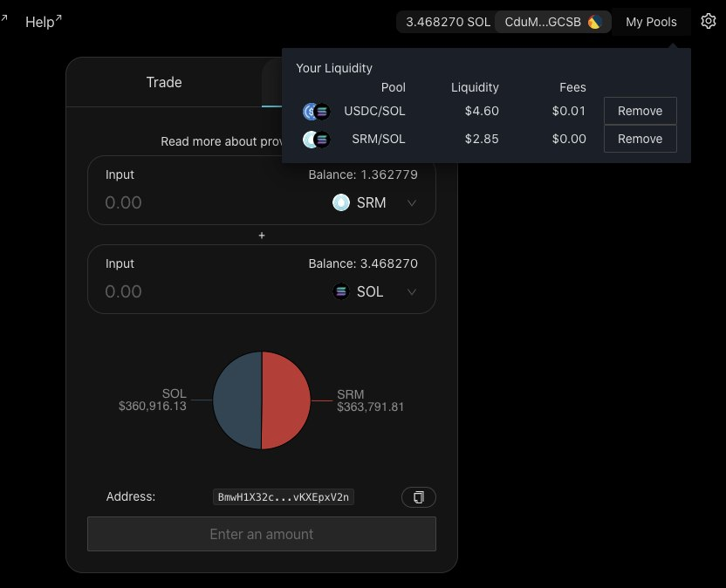
Task: Open the Help link
Action: click(43, 22)
